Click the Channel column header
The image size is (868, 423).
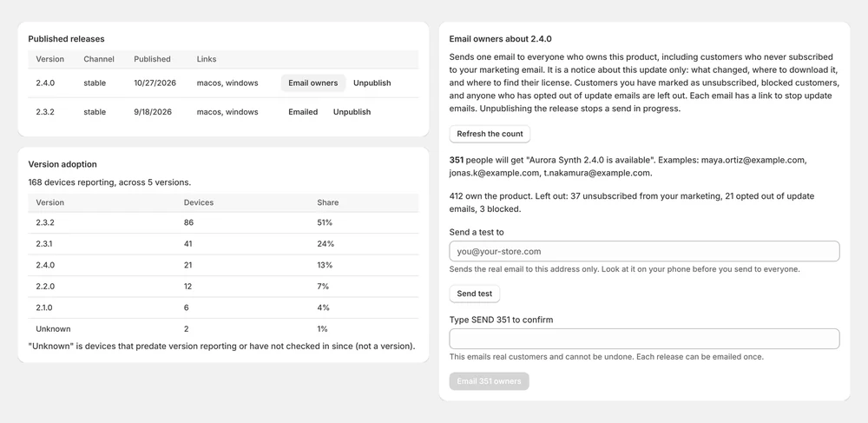(x=99, y=59)
